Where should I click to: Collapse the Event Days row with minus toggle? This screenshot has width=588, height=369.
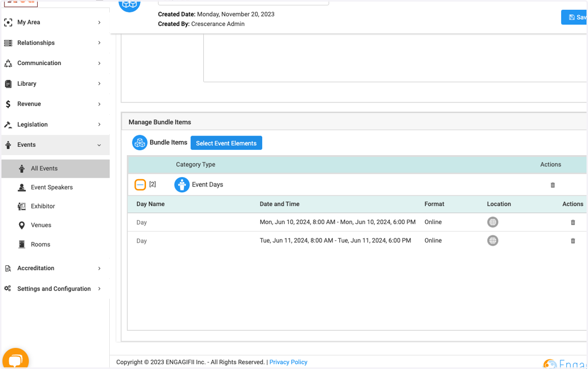[140, 184]
